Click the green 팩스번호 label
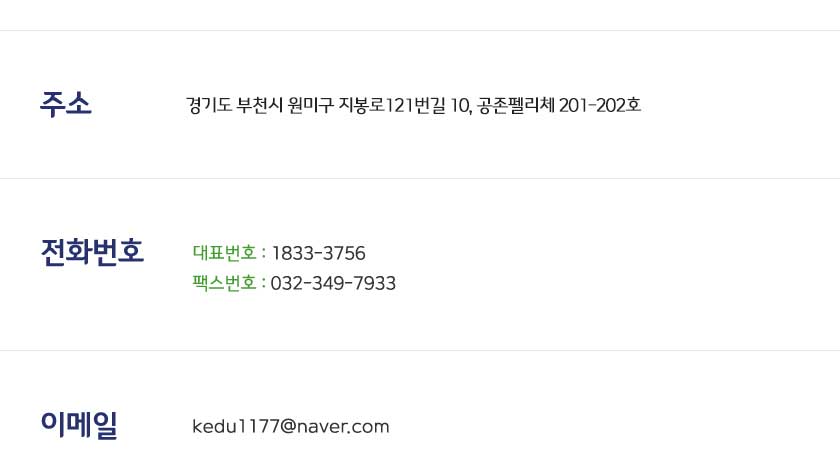The image size is (840, 470). pyautogui.click(x=224, y=282)
